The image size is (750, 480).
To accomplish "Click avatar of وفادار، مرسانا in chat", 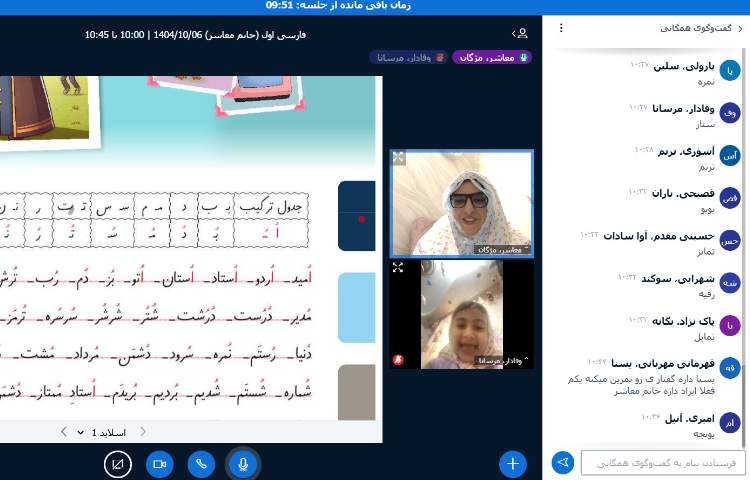I will click(x=730, y=113).
